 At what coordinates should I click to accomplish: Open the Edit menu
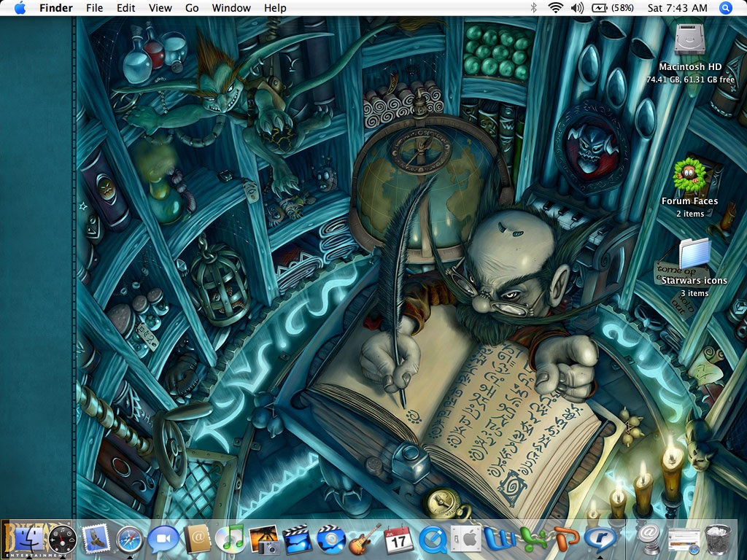(125, 8)
